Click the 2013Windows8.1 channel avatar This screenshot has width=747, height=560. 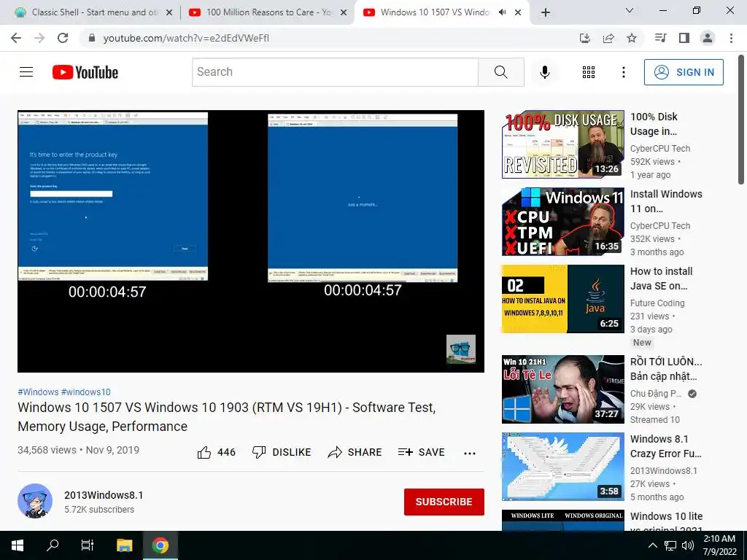pos(35,501)
